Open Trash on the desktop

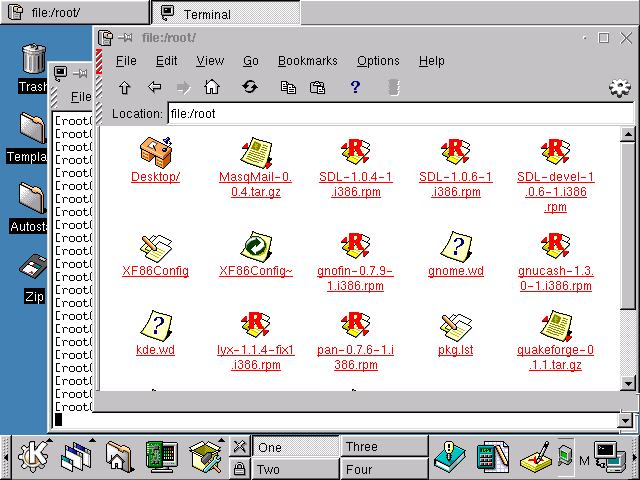[33, 60]
